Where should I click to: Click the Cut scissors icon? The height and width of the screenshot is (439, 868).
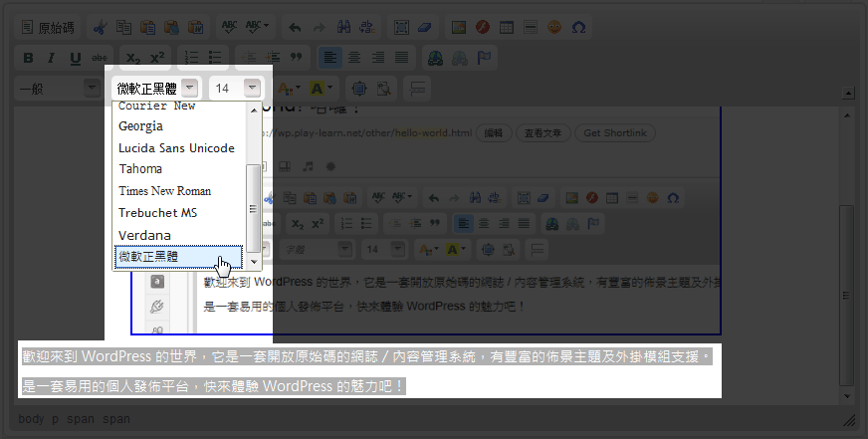pos(100,27)
